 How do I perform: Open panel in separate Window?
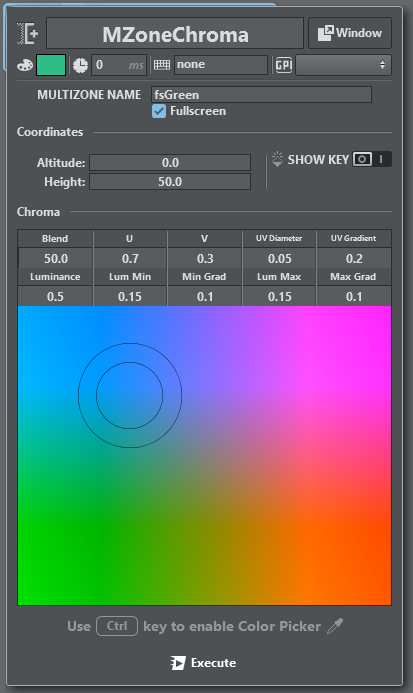click(x=350, y=33)
